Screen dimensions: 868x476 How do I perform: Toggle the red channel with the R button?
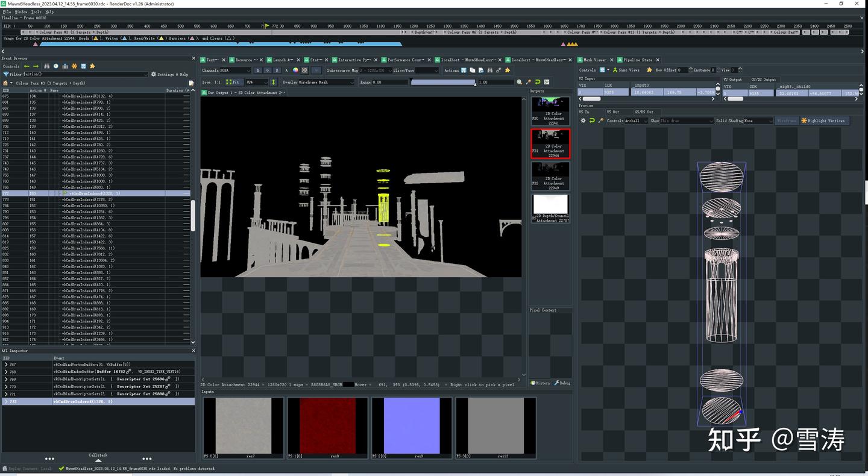click(x=257, y=70)
